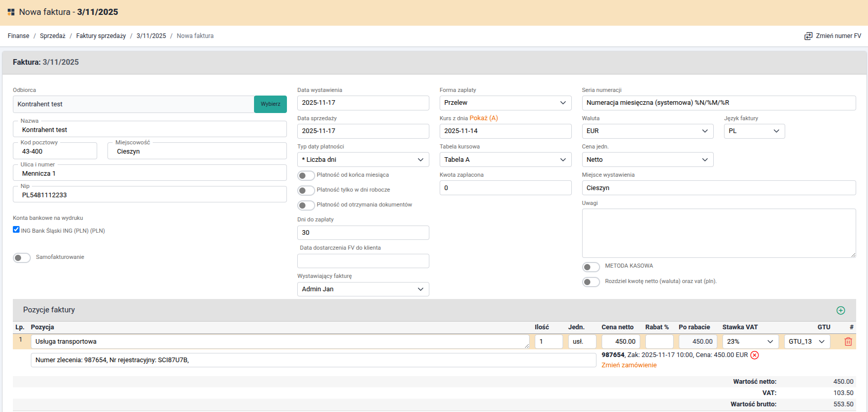Viewport: 868px width, 412px height.
Task: Click the Zmień numer FV swap icon
Action: click(808, 36)
